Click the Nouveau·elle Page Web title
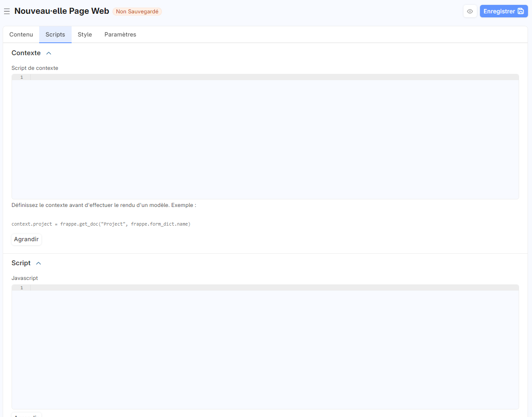 61,11
